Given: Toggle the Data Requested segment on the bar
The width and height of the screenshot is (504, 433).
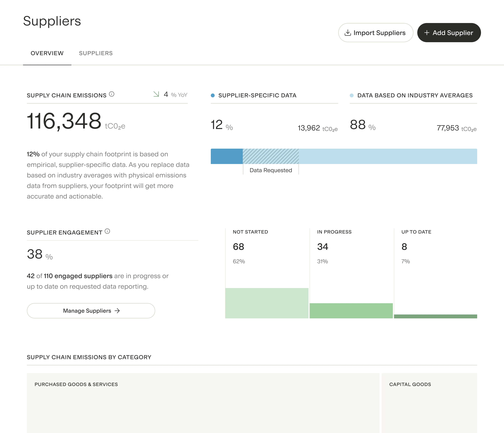Looking at the screenshot, I should coord(271,156).
